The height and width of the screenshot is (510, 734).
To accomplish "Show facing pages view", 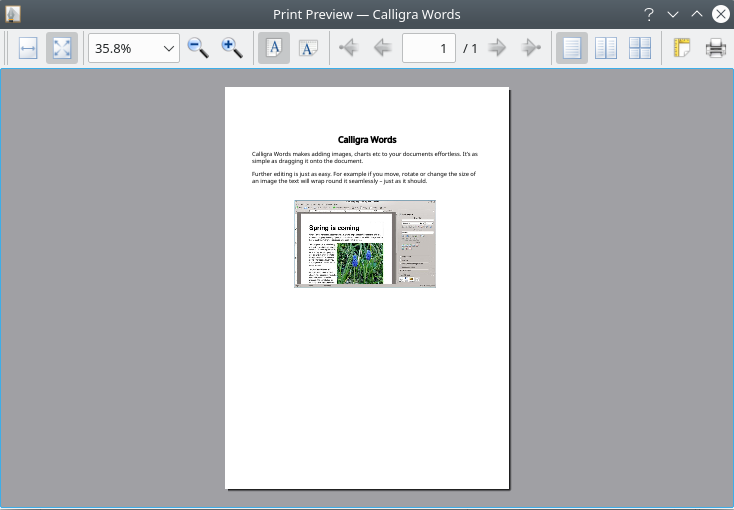I will pyautogui.click(x=606, y=48).
